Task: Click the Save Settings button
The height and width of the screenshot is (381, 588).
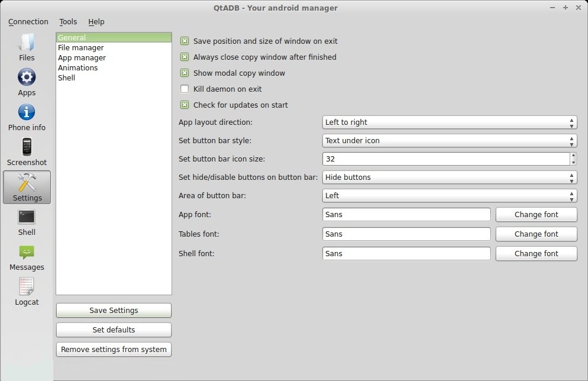Action: pos(114,311)
